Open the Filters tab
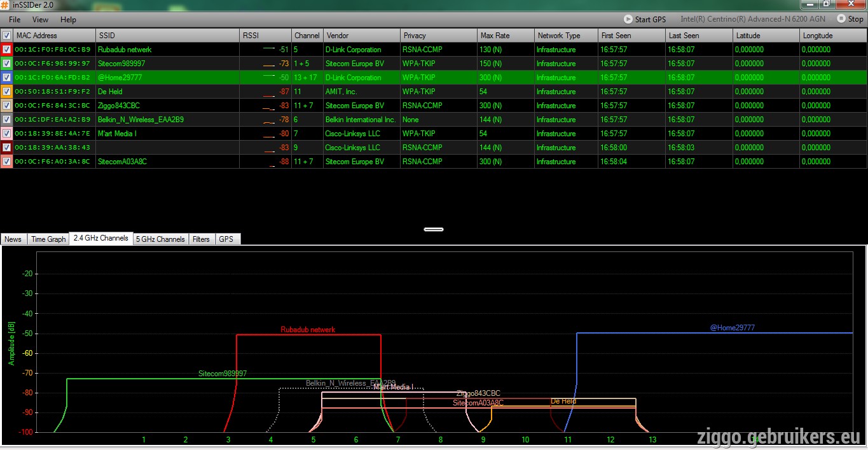Viewport: 868px width, 450px height. 202,239
